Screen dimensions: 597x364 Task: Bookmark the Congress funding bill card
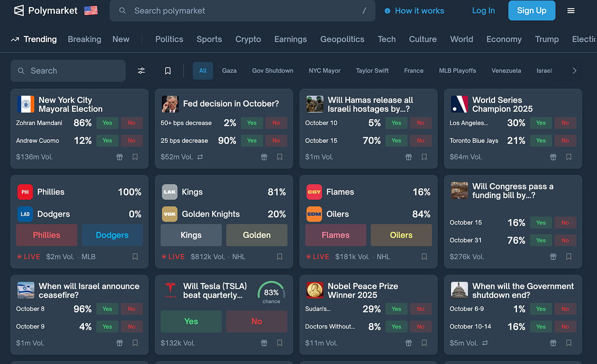[x=569, y=257]
